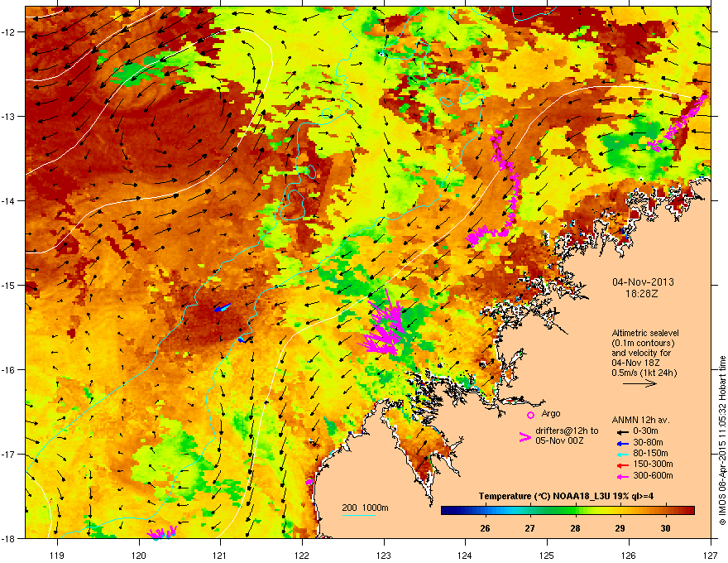Click the '200 1000m' isobath label

point(365,508)
